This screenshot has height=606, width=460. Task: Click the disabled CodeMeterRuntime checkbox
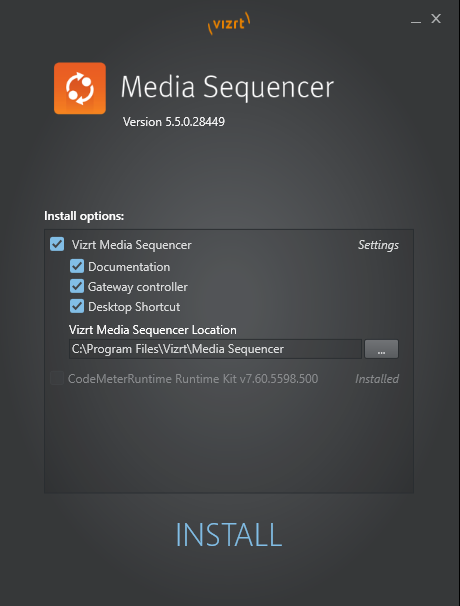click(57, 378)
